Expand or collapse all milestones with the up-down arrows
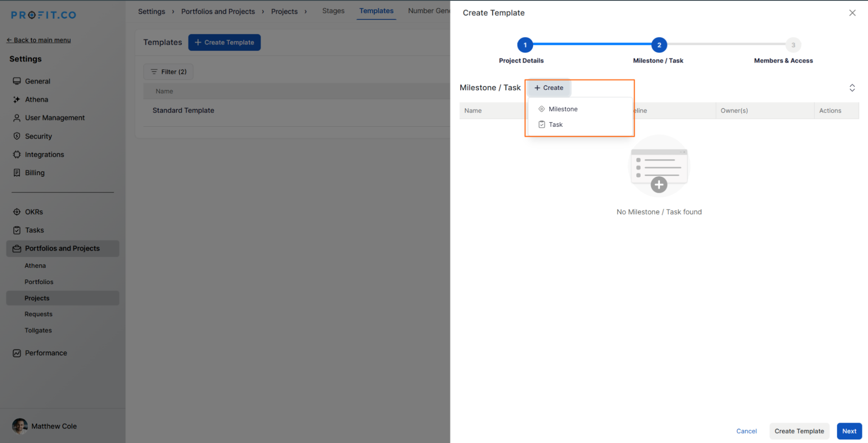 click(852, 88)
